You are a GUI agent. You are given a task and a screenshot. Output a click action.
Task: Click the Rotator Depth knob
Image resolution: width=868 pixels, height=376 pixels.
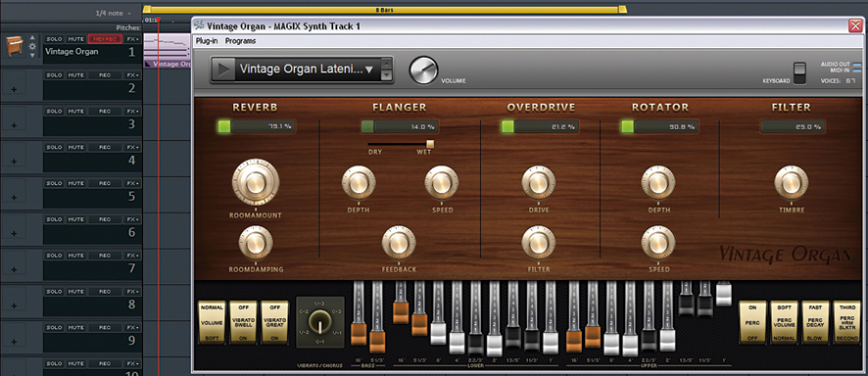[x=658, y=183]
